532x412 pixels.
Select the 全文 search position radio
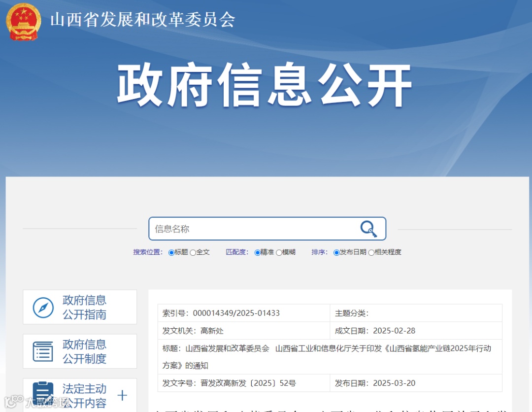193,252
